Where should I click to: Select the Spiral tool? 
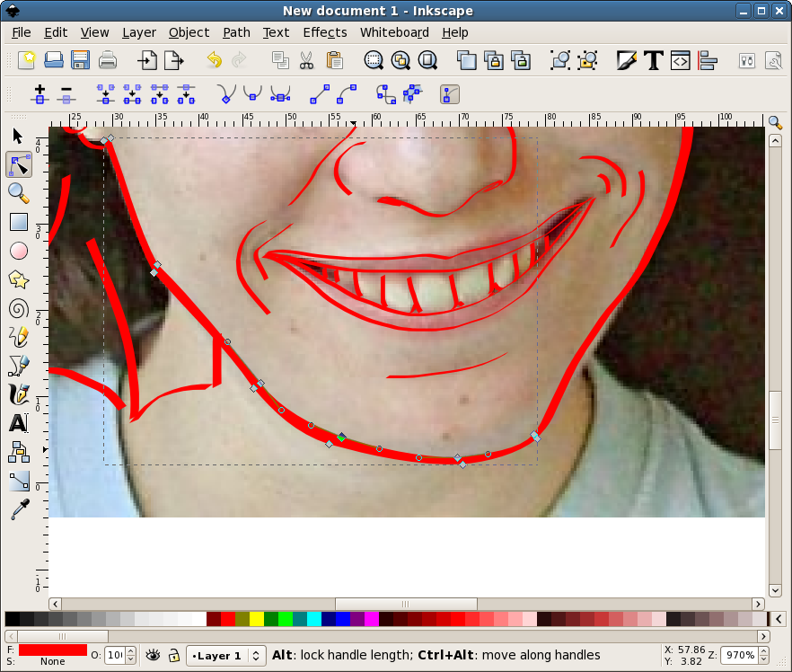tap(18, 308)
